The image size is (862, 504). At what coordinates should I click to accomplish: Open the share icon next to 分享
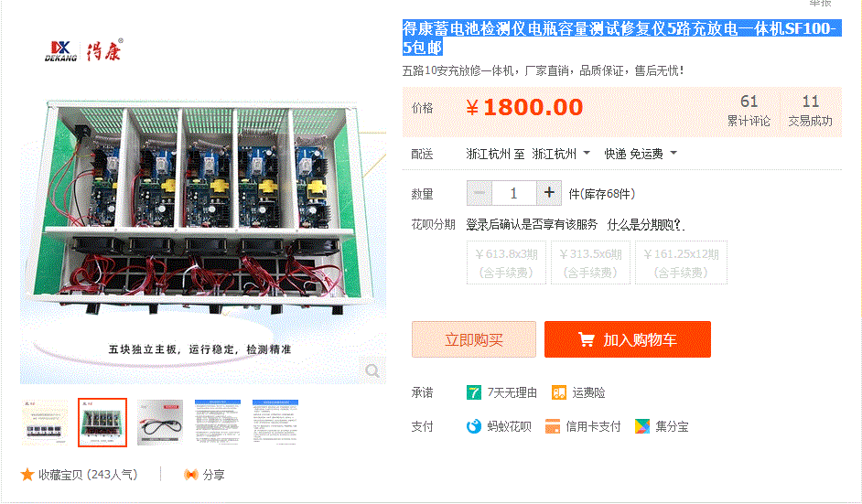pyautogui.click(x=190, y=475)
